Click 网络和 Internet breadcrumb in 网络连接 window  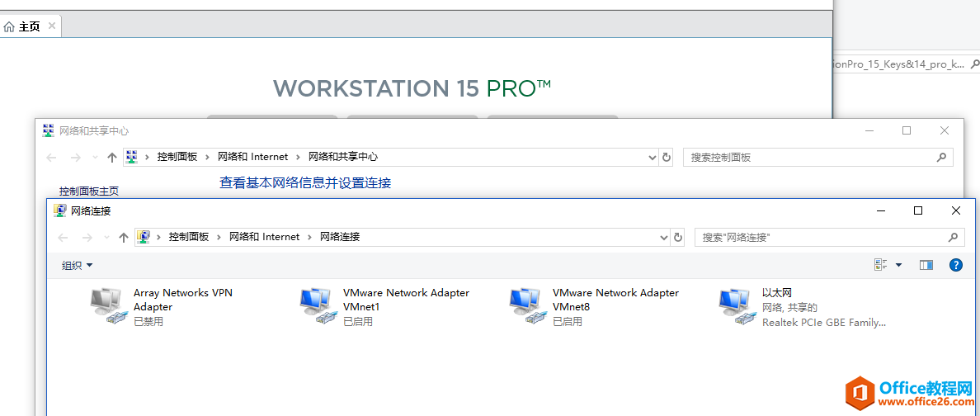pos(264,237)
